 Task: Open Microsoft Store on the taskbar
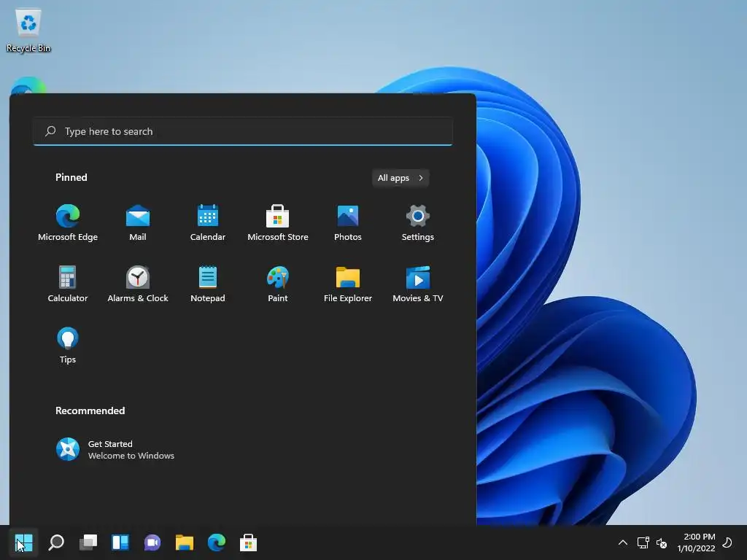tap(248, 542)
